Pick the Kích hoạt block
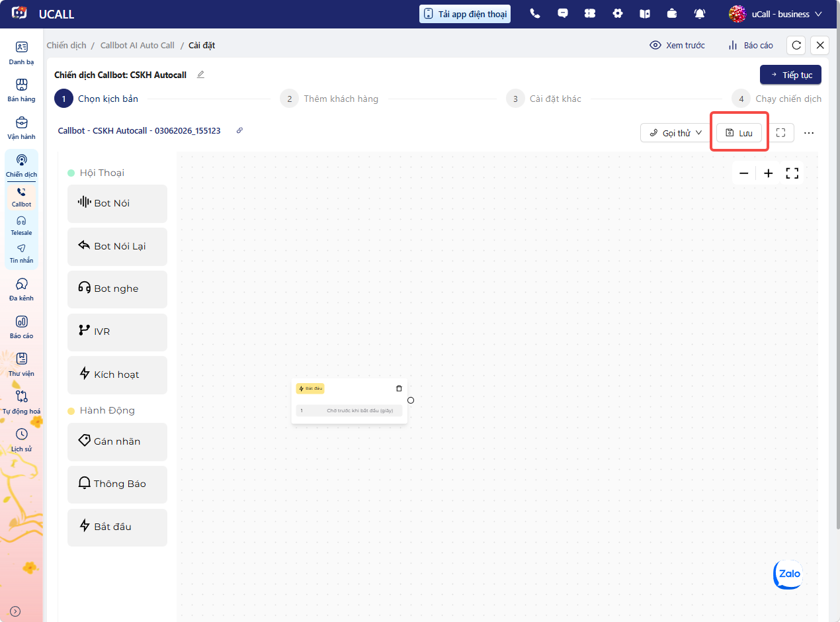Image resolution: width=840 pixels, height=622 pixels. coord(117,375)
